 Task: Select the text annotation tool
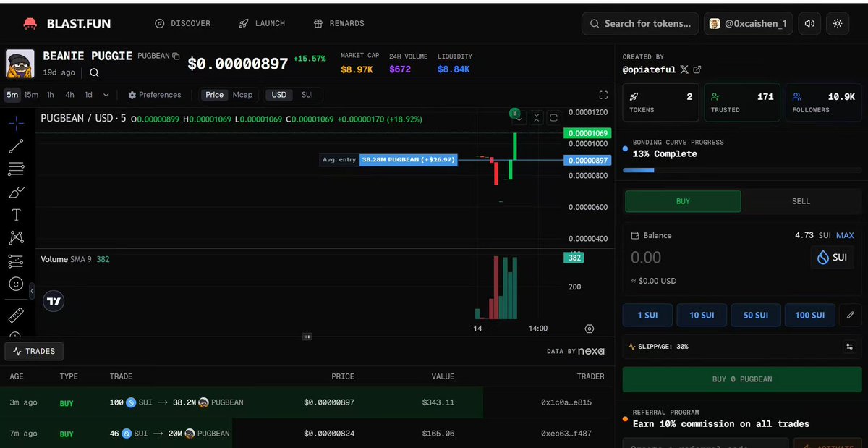(x=16, y=215)
